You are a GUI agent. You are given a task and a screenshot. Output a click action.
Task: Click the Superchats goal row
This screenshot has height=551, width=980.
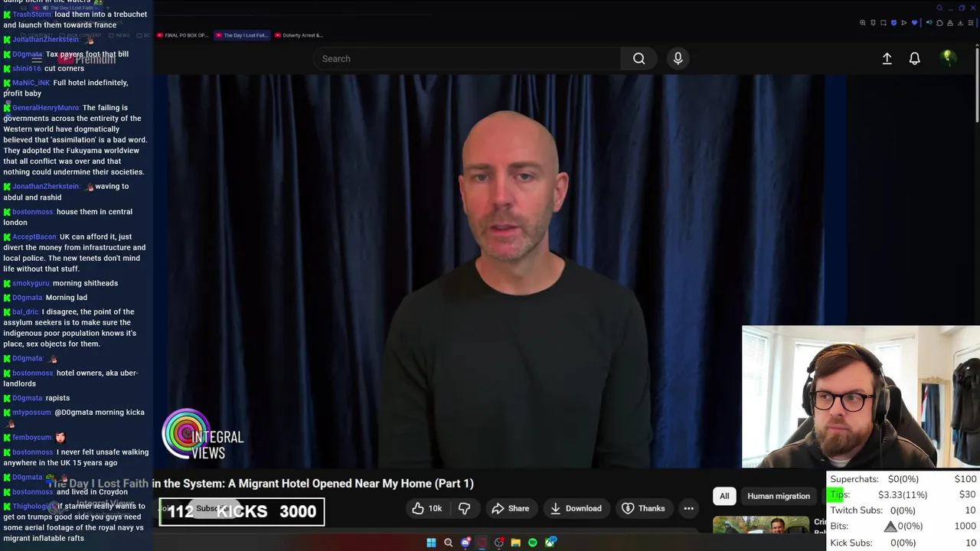tap(903, 479)
